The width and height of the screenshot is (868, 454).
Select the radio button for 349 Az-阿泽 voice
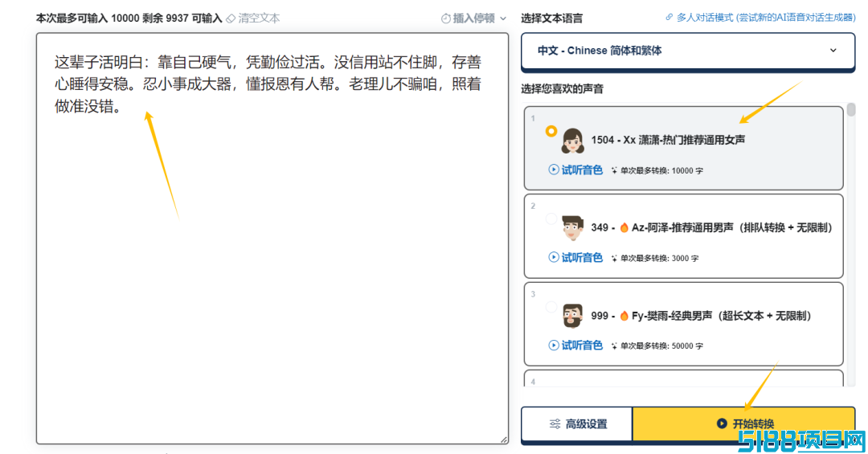click(x=551, y=219)
